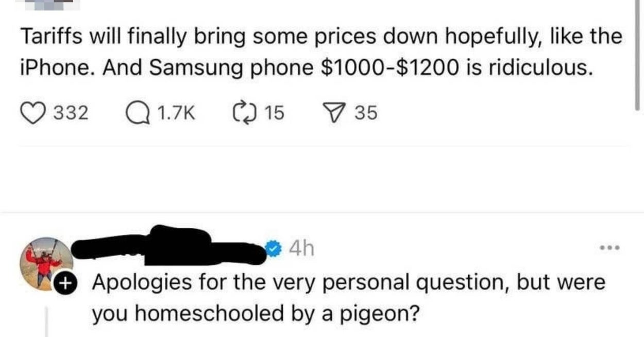The height and width of the screenshot is (337, 644).
Task: Open the 4h timestamp link on reply
Action: point(301,249)
